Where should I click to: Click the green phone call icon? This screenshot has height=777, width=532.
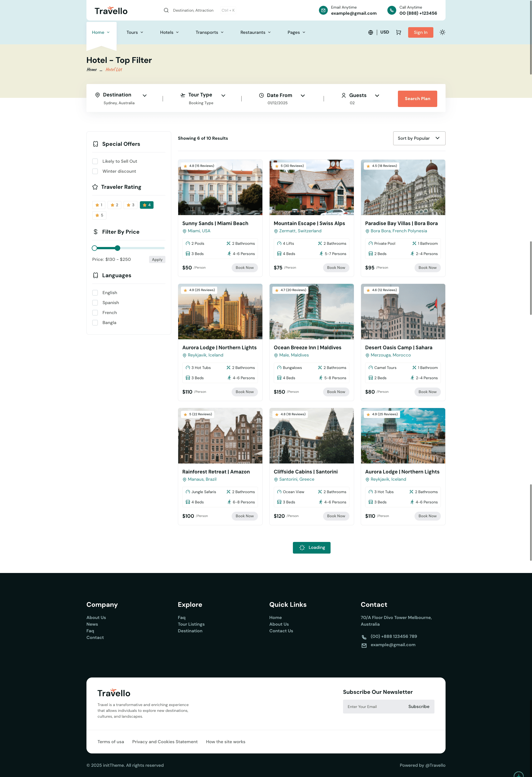coord(391,10)
